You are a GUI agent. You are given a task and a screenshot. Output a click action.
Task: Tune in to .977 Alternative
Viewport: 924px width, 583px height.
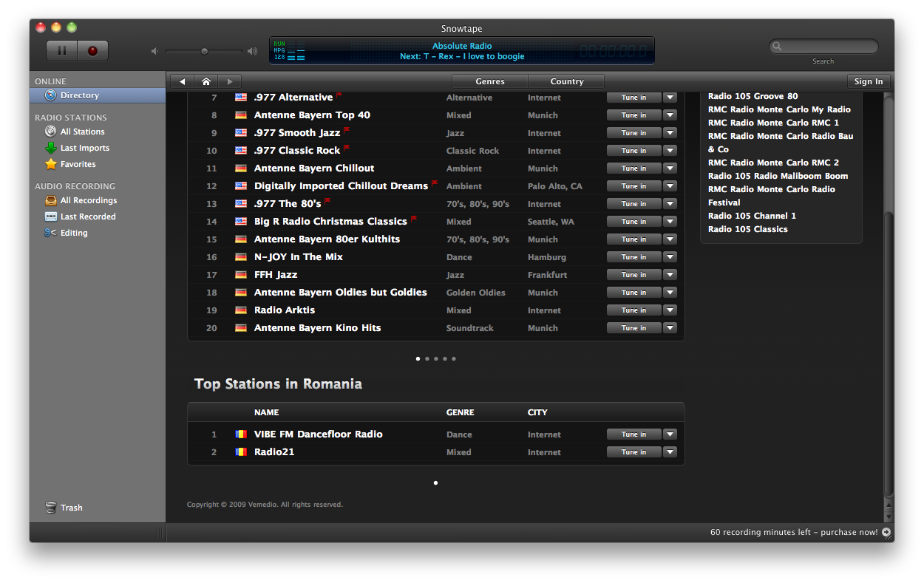point(633,98)
